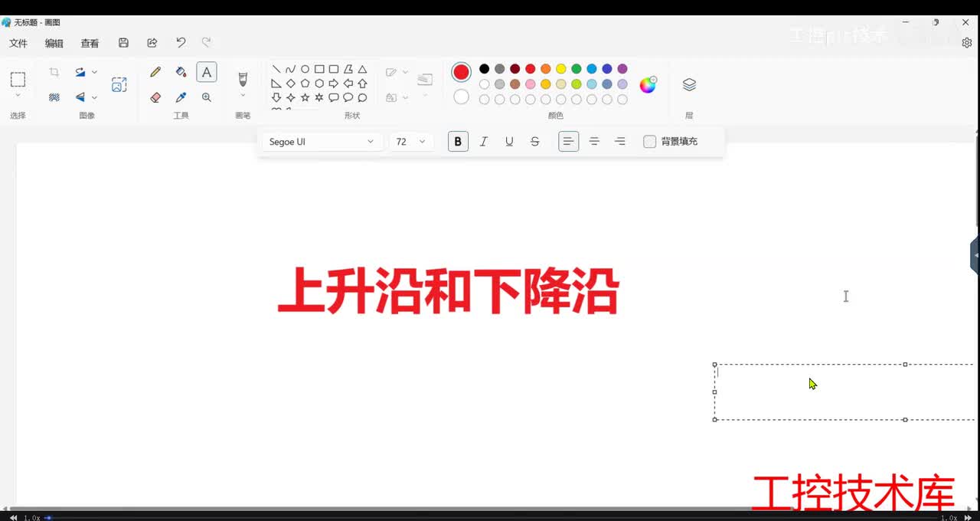Select the triangle shape
Screen dimensions: 980x521
click(363, 69)
